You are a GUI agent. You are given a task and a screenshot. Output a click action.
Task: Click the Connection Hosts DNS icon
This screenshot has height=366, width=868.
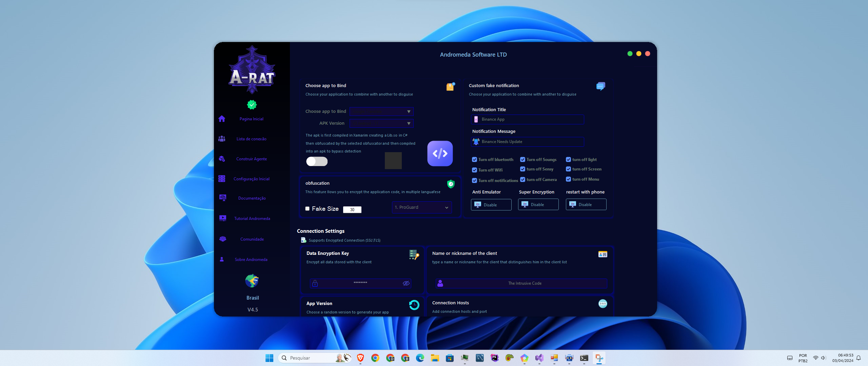point(603,304)
